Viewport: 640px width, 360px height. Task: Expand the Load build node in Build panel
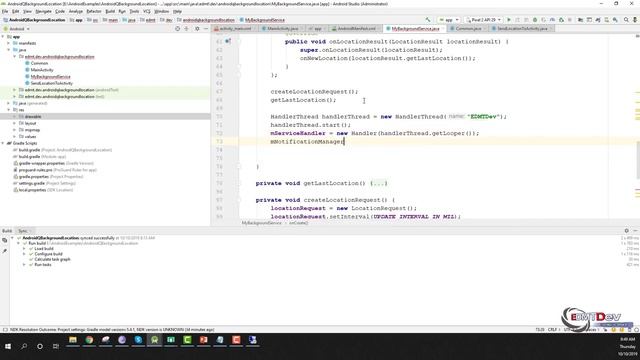click(x=24, y=249)
